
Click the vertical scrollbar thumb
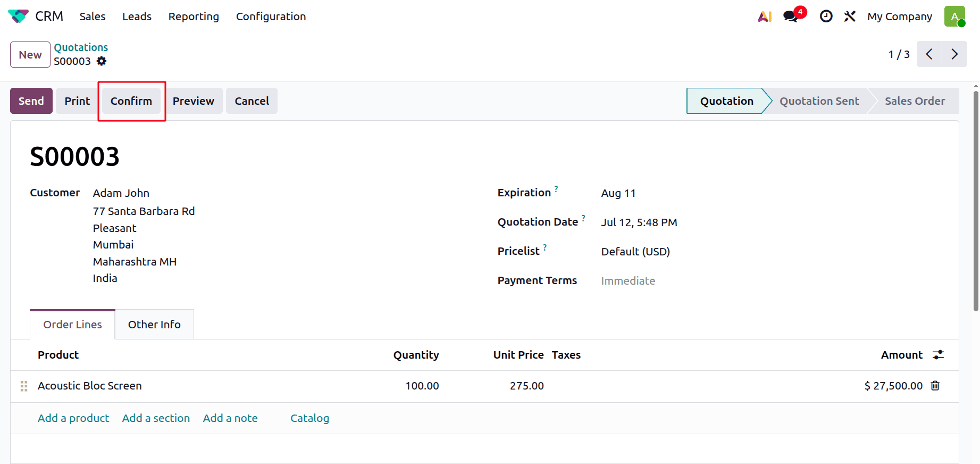tap(976, 201)
